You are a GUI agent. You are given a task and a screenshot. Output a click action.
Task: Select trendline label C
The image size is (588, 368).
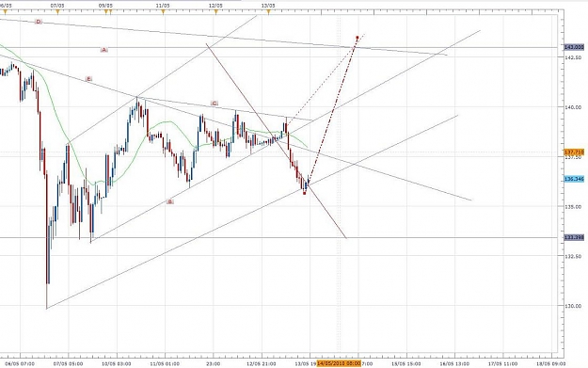(x=215, y=104)
